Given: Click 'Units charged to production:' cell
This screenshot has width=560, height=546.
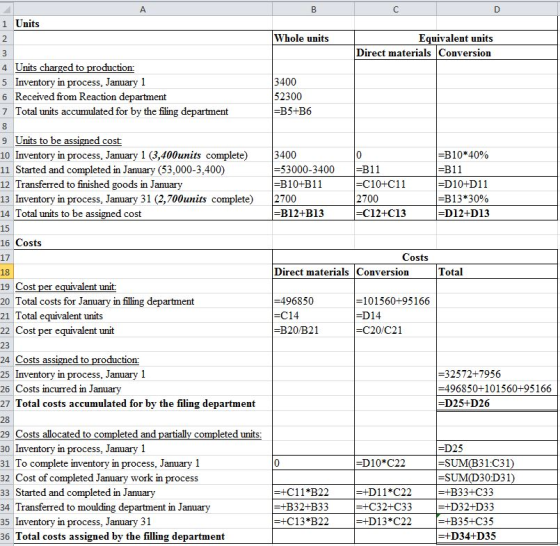Looking at the screenshot, I should click(143, 67).
